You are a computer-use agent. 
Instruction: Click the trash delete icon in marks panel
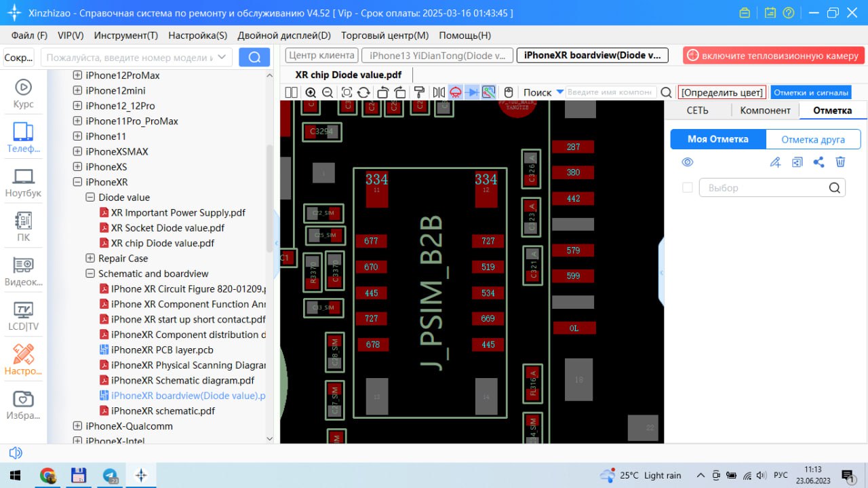[840, 162]
